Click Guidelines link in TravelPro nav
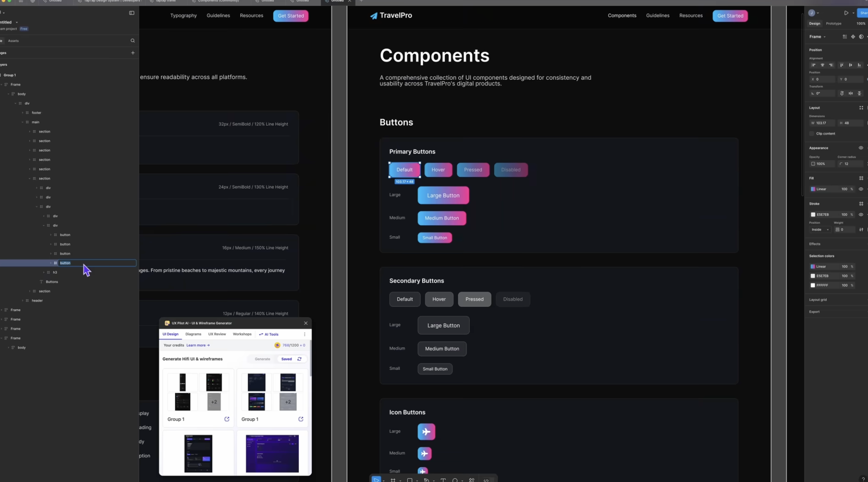 coord(657,16)
